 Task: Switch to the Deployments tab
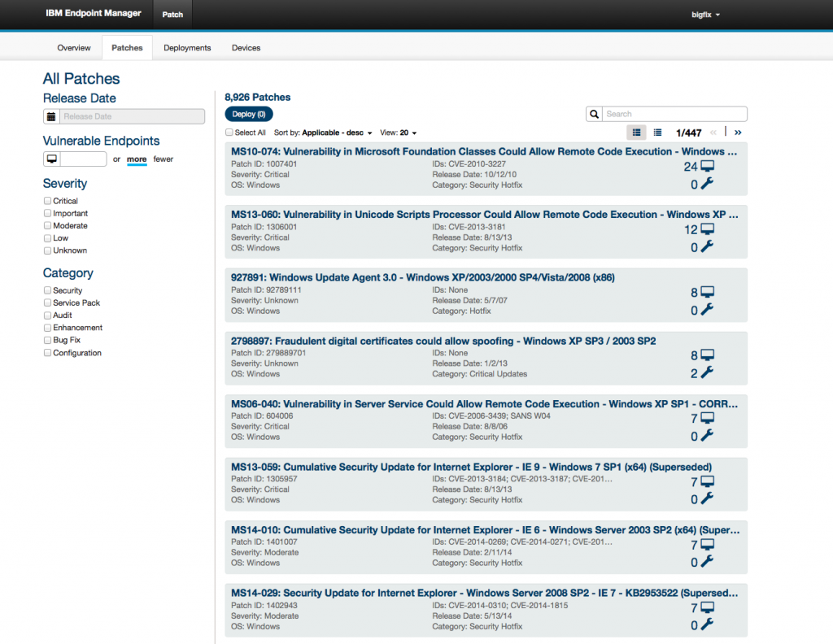point(187,48)
